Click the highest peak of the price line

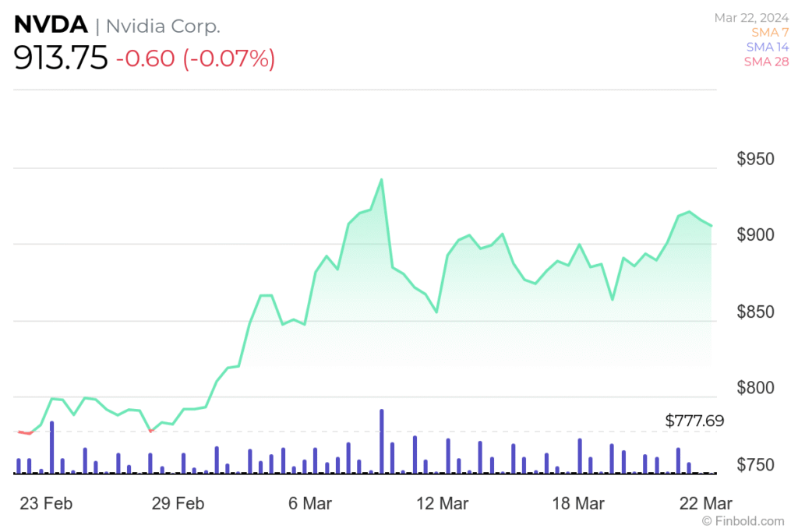381,180
